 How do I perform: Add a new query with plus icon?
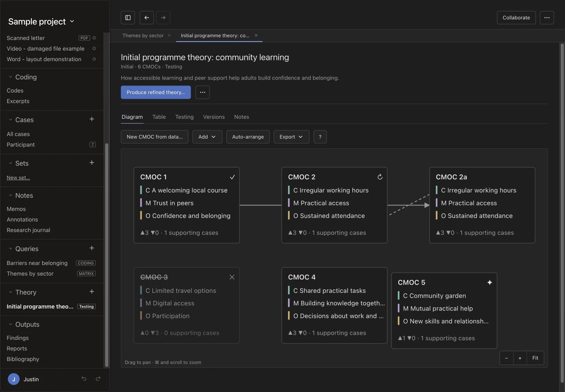pyautogui.click(x=92, y=248)
